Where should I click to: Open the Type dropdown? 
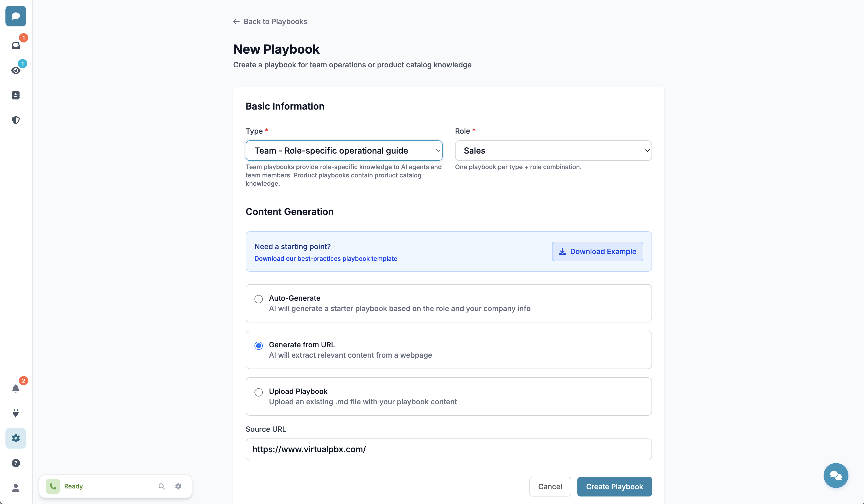344,151
